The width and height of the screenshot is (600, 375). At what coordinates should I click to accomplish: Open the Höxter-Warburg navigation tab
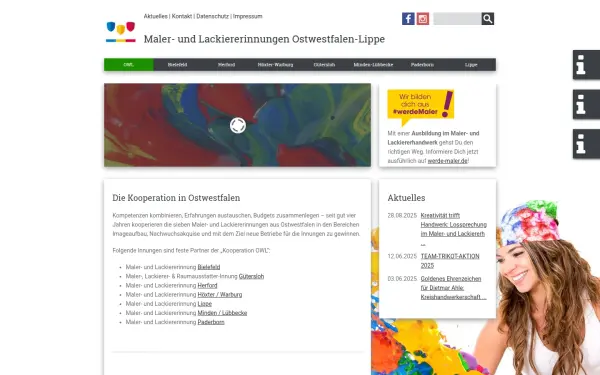pyautogui.click(x=276, y=65)
